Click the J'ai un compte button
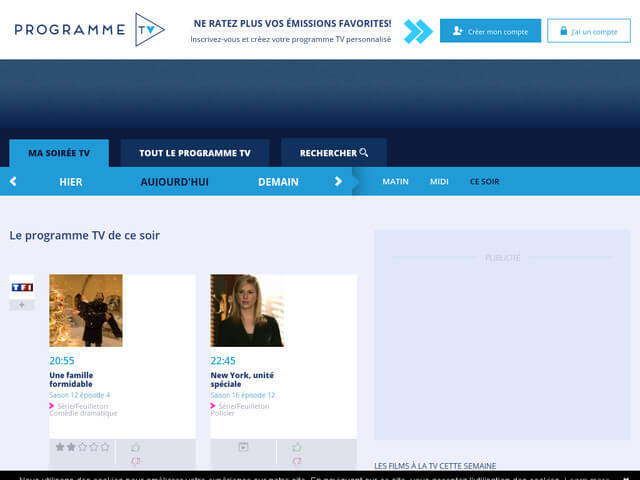The width and height of the screenshot is (640, 480). [x=588, y=31]
